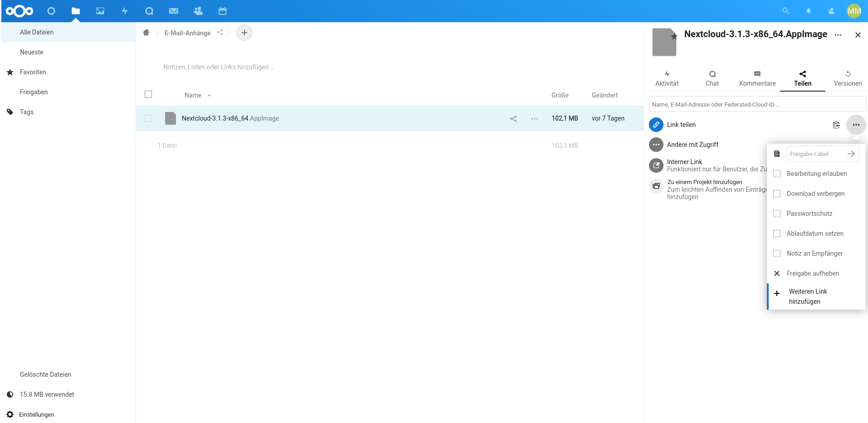
Task: Open the global search magnifier
Action: (786, 11)
